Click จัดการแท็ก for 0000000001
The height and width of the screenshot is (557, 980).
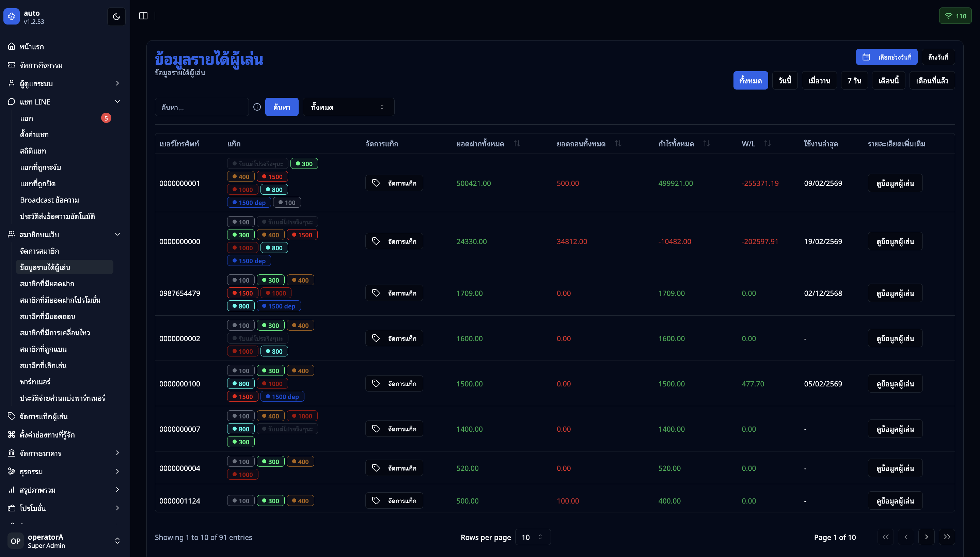click(x=394, y=183)
